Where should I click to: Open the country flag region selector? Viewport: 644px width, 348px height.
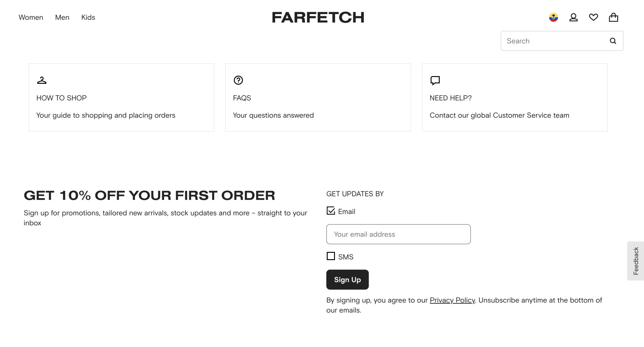(553, 17)
